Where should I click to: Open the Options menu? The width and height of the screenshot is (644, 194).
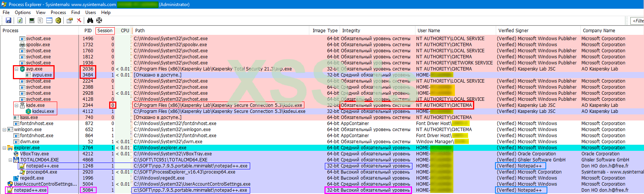click(x=23, y=13)
